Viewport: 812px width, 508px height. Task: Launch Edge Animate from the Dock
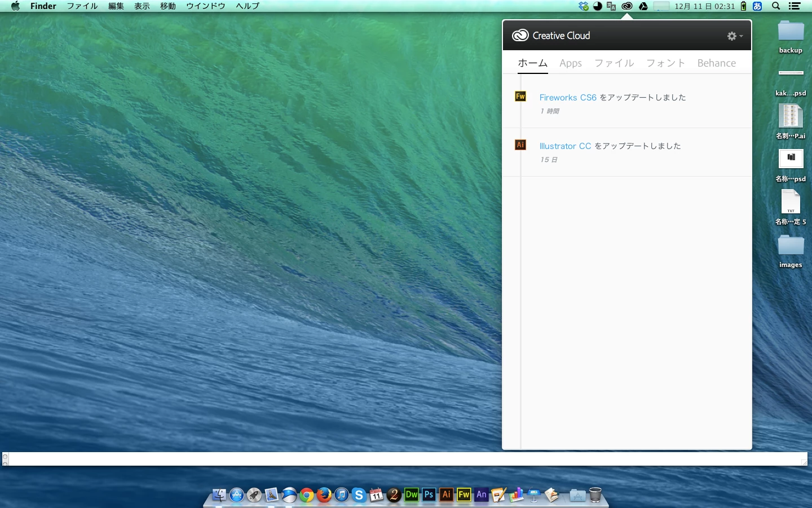[482, 495]
